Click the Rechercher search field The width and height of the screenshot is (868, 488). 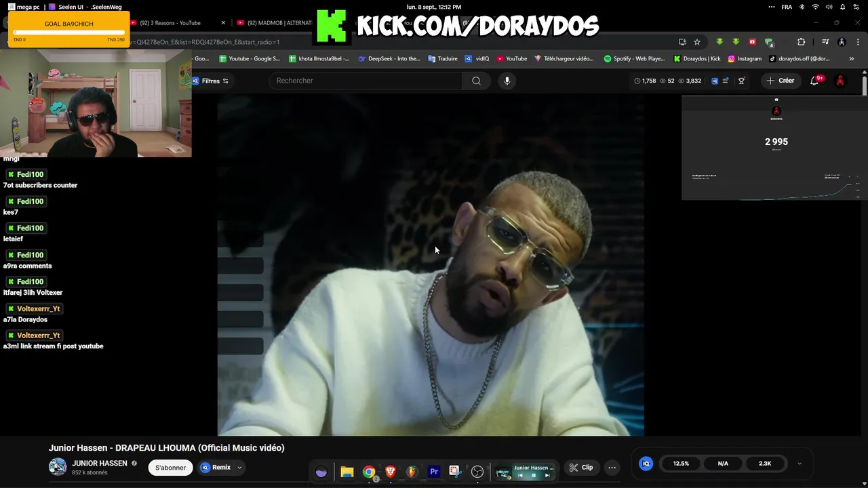pyautogui.click(x=366, y=81)
